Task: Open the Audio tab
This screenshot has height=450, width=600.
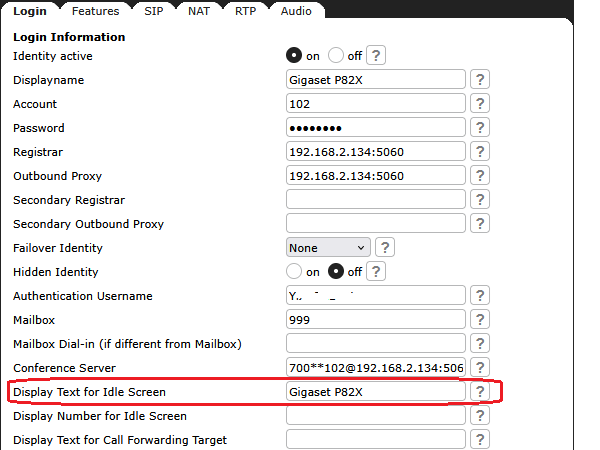Action: 295,11
